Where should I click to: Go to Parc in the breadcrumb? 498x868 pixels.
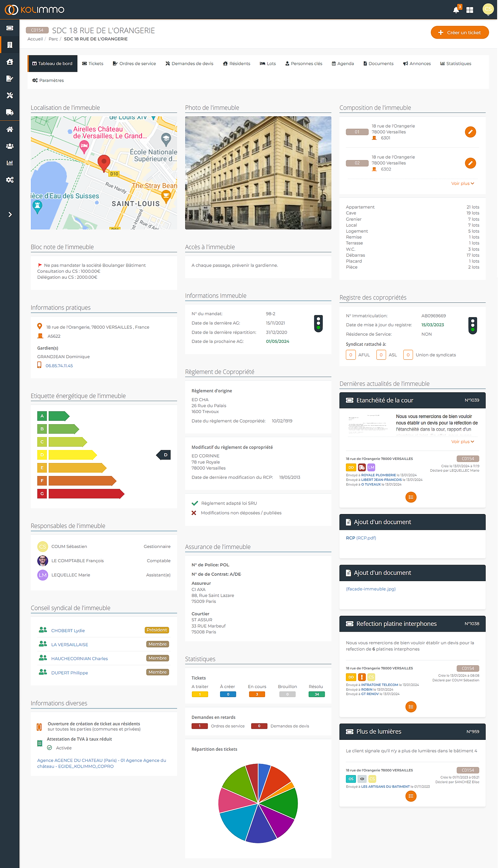[53, 39]
